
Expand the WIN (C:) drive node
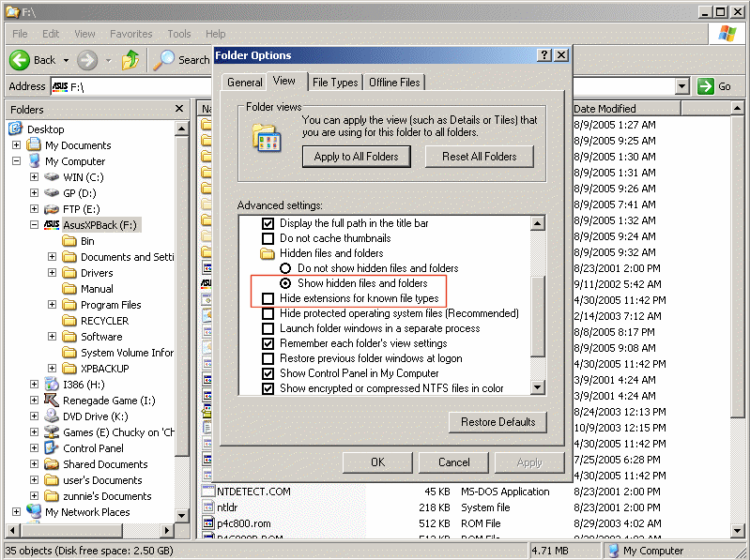pyautogui.click(x=34, y=177)
